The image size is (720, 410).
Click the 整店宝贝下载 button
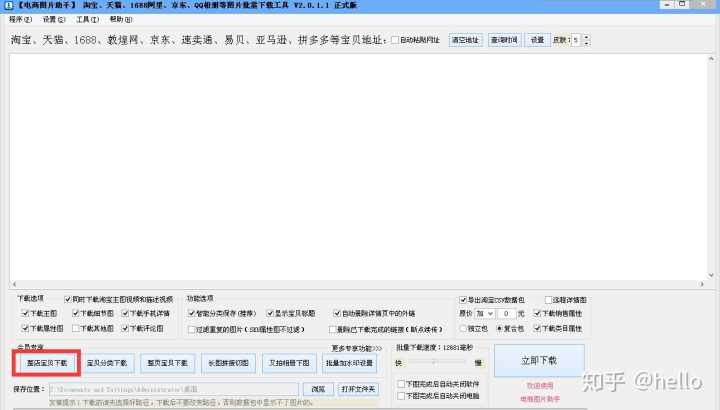[47, 363]
